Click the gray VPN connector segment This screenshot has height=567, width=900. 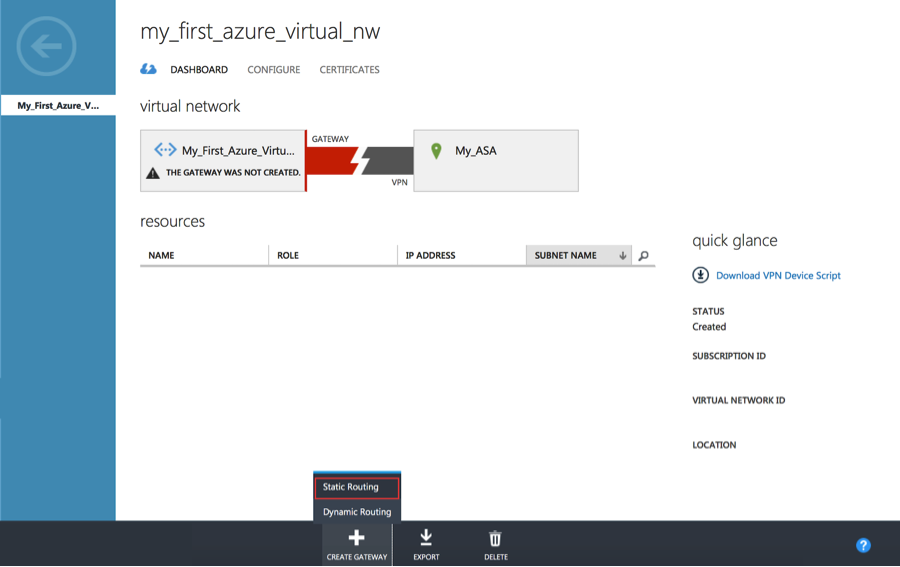pyautogui.click(x=387, y=161)
